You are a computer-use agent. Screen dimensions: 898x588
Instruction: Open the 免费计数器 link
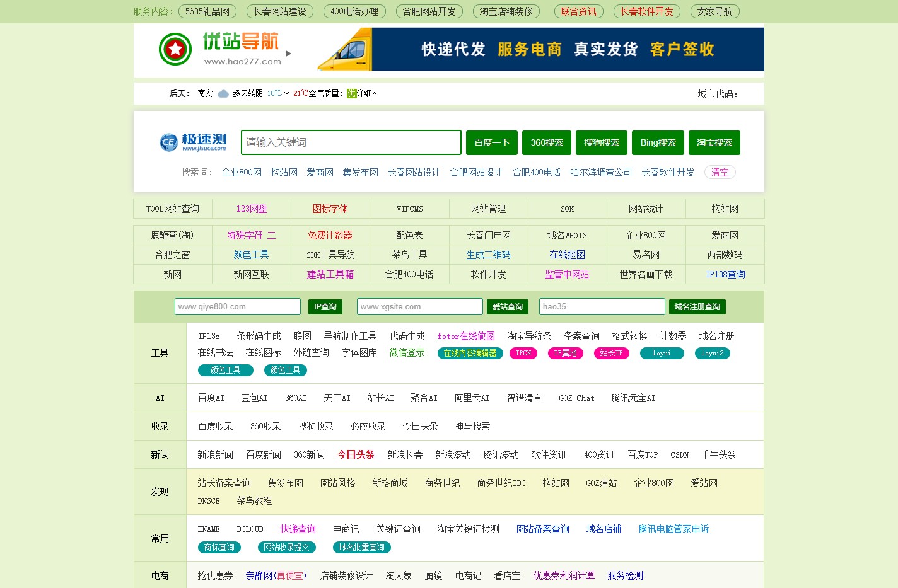(330, 235)
